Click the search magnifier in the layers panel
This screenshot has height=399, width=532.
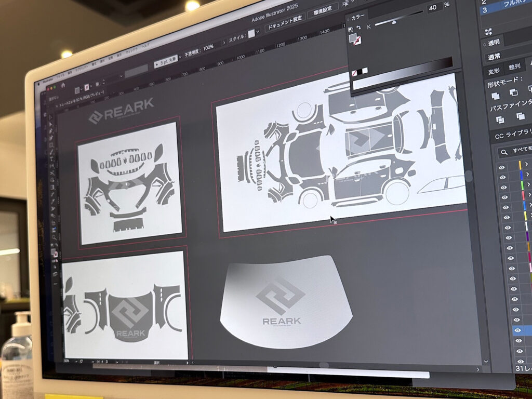pos(503,152)
